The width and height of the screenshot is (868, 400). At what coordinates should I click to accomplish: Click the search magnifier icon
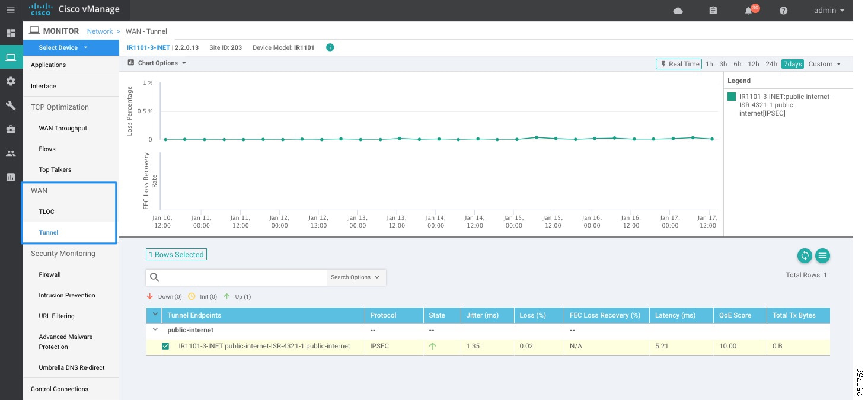(x=155, y=277)
